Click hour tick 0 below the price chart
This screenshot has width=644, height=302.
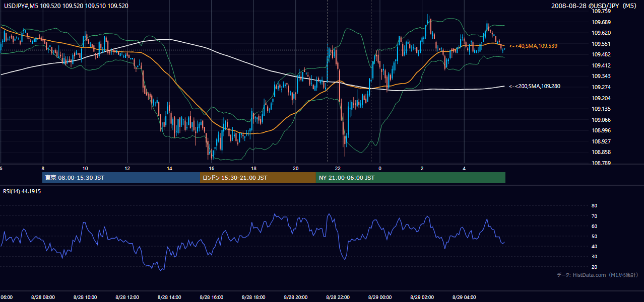380,169
